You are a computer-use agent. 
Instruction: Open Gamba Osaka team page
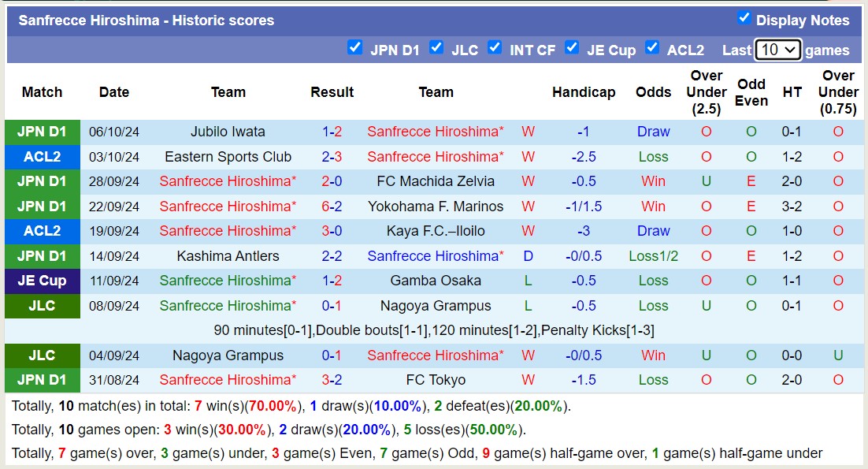pos(436,281)
